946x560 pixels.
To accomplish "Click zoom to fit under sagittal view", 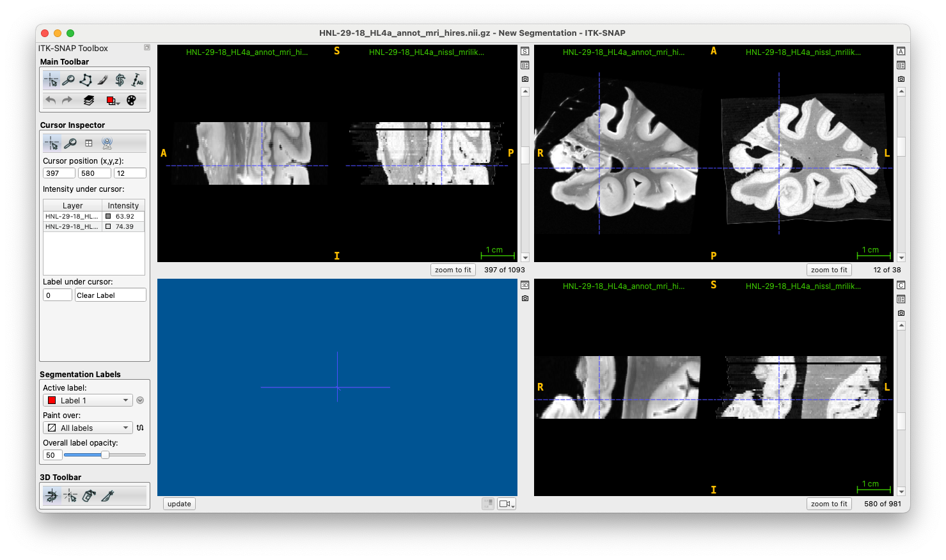I will (453, 270).
